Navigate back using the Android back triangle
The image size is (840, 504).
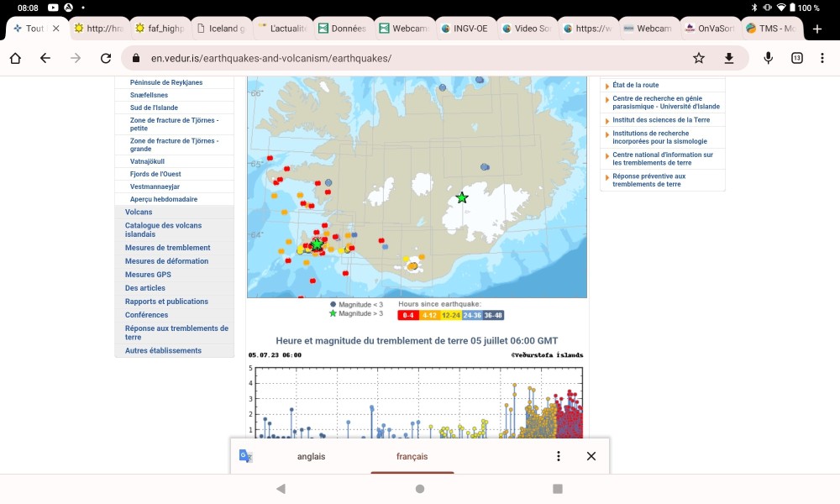(x=280, y=487)
